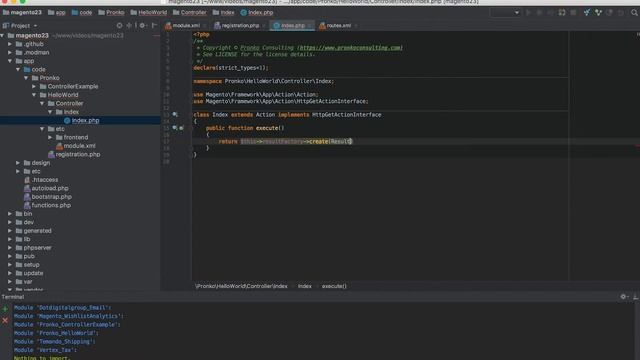This screenshot has width=640, height=360.
Task: Click the return statement code line
Action: pyautogui.click(x=285, y=142)
